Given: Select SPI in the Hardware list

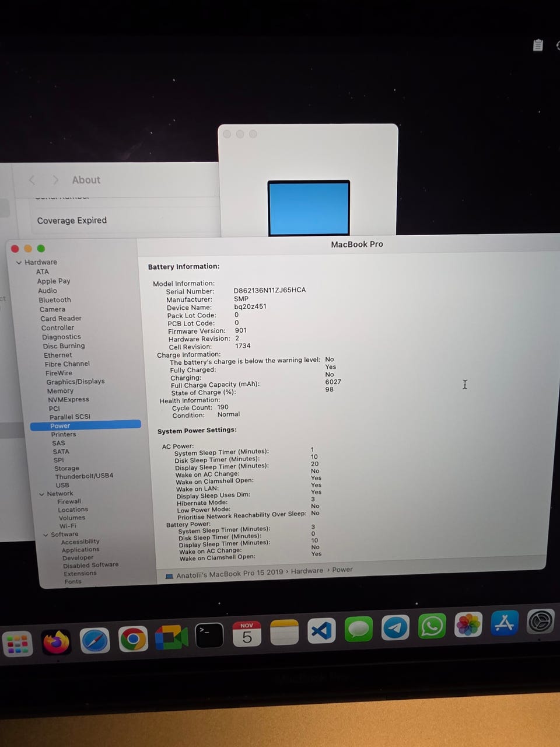Looking at the screenshot, I should point(59,460).
